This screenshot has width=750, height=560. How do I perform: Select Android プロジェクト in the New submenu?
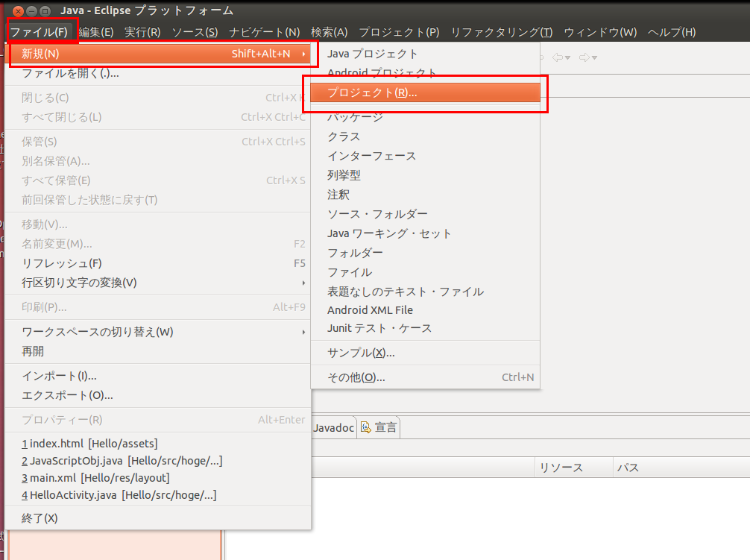[425, 72]
